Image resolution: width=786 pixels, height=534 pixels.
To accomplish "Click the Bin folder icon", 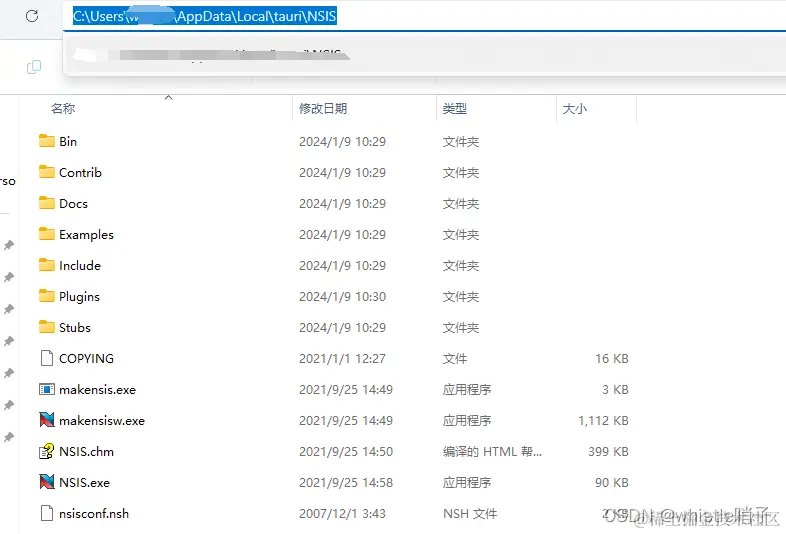I will [x=47, y=141].
